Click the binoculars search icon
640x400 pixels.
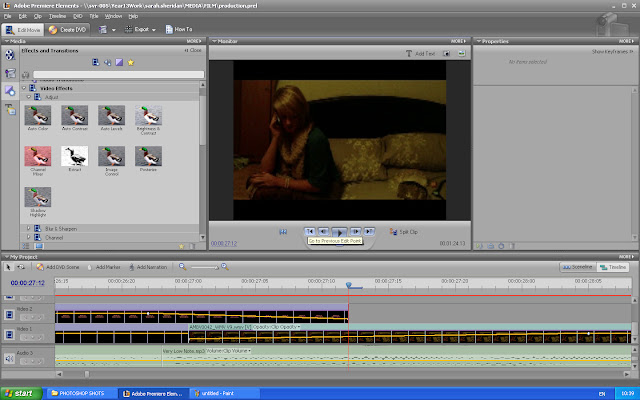point(26,75)
